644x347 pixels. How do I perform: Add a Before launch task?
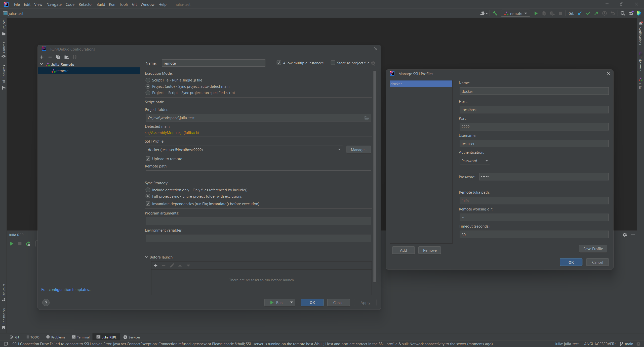point(156,266)
